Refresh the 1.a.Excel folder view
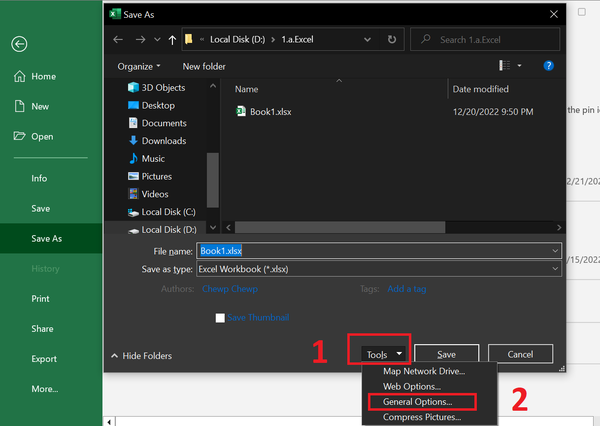 [x=392, y=39]
